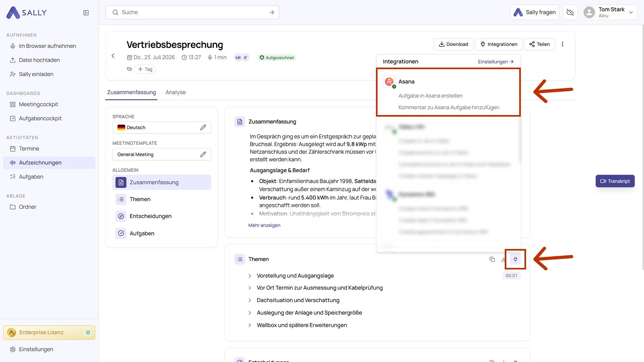
Task: Collapse the sidebar with the panel icon
Action: point(86,13)
